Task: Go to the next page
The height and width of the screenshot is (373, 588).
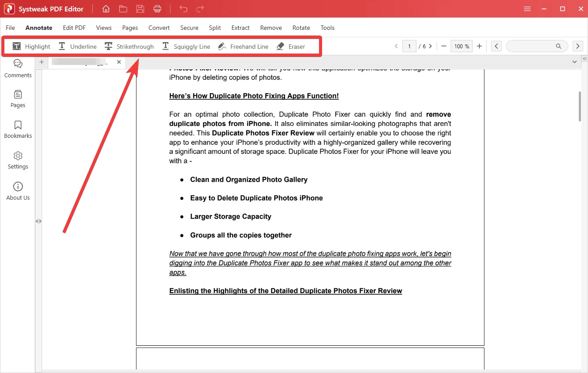Action: point(430,46)
